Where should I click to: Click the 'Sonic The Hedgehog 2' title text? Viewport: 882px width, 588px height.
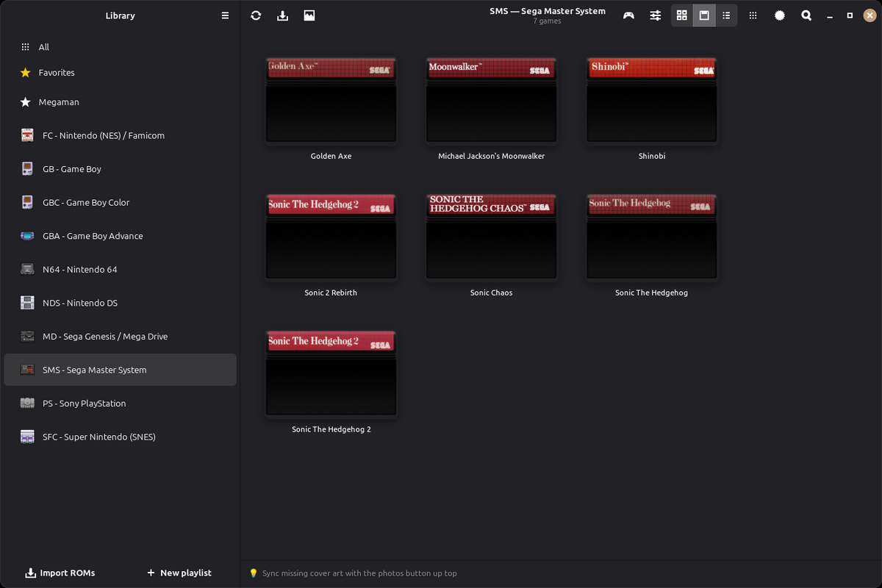pyautogui.click(x=331, y=429)
